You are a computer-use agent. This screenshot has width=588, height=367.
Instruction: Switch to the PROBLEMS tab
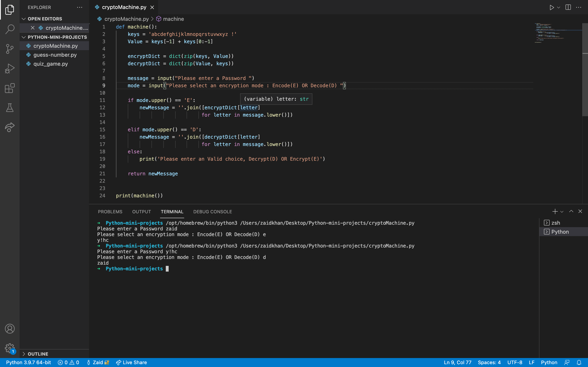[x=110, y=212]
